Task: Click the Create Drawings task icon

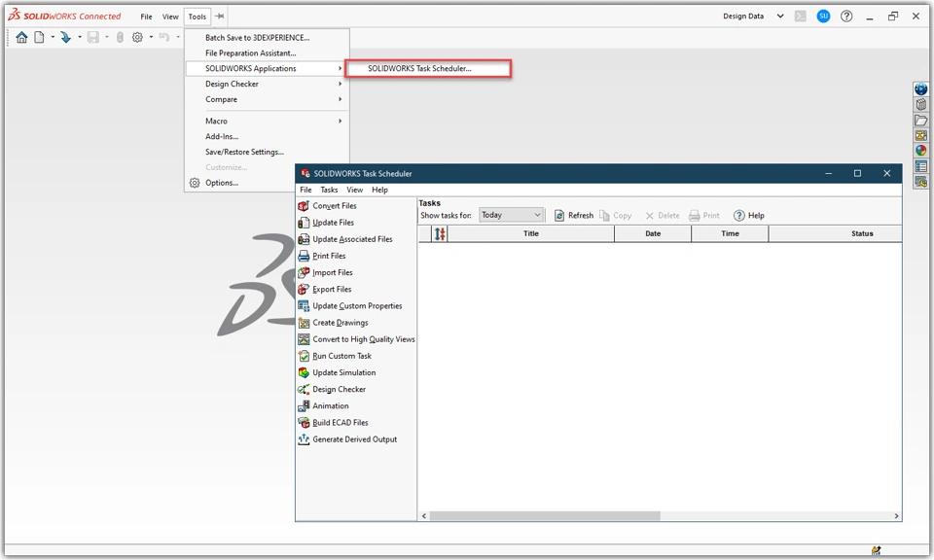Action: click(x=304, y=323)
